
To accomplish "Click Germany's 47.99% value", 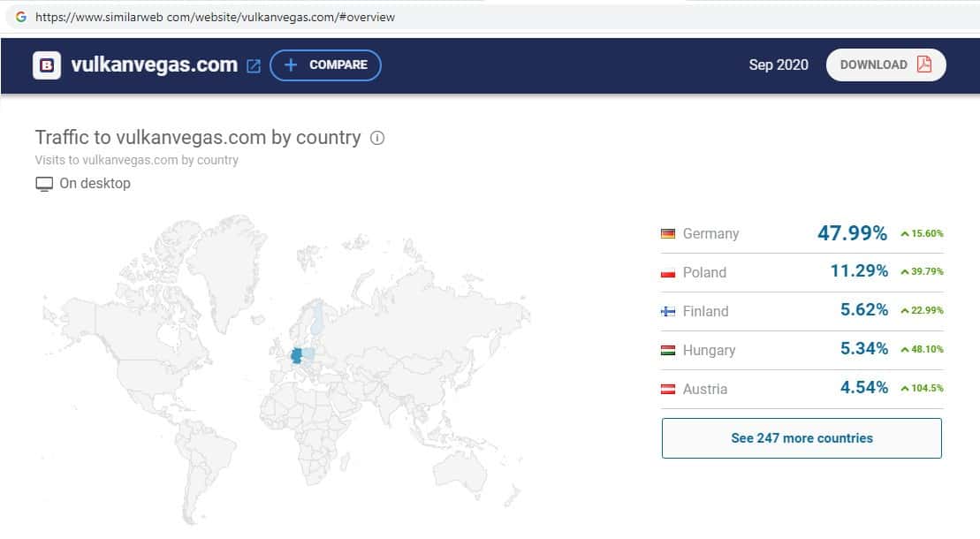I will click(x=852, y=233).
